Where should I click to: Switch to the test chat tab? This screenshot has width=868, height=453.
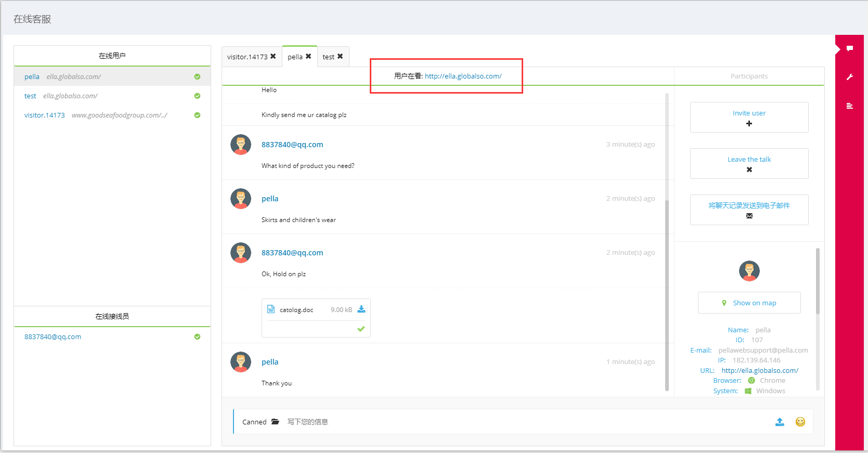click(x=328, y=57)
